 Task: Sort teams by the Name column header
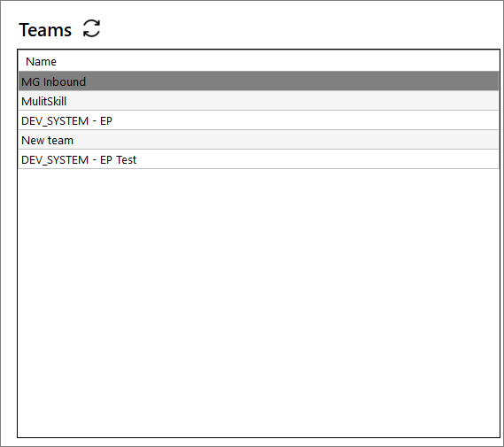[41, 61]
